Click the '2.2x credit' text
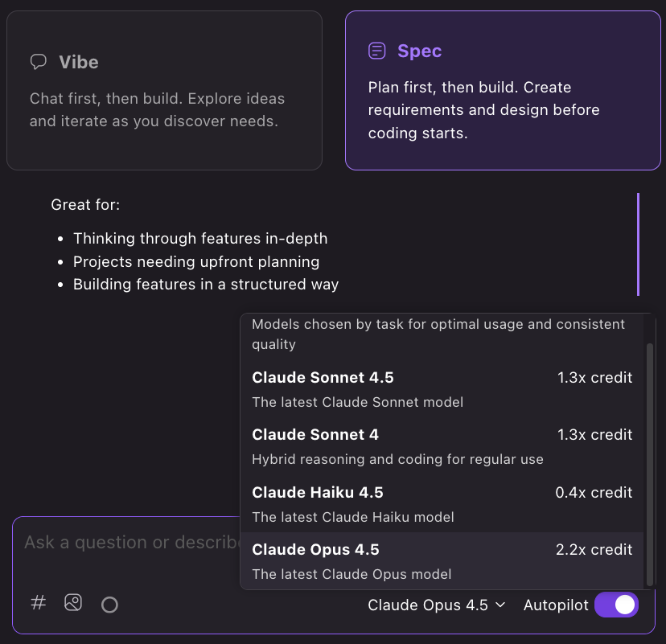The image size is (666, 644). [x=594, y=550]
